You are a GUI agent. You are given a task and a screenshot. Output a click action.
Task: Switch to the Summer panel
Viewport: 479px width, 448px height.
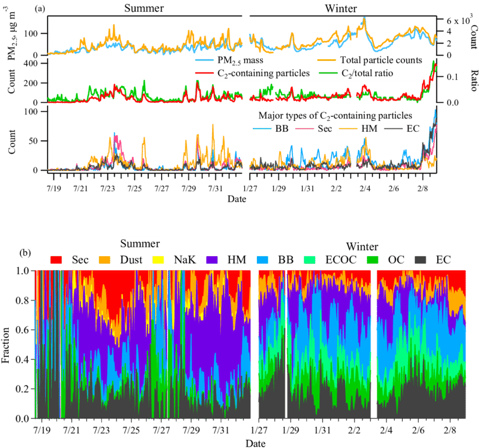142,9
